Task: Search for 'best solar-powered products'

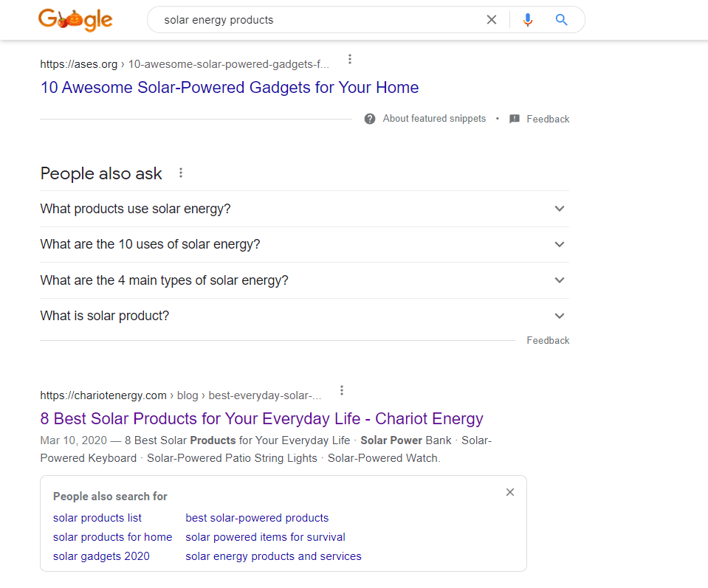Action: click(257, 517)
